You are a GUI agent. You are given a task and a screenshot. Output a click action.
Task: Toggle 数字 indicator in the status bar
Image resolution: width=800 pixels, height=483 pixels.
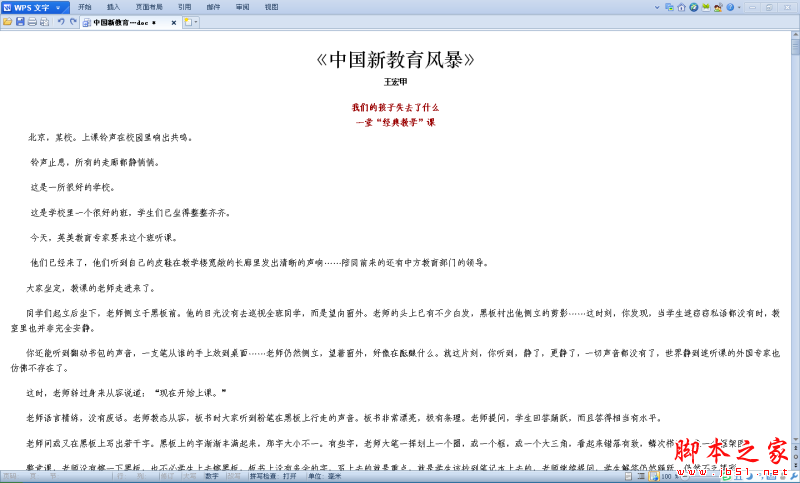(212, 476)
